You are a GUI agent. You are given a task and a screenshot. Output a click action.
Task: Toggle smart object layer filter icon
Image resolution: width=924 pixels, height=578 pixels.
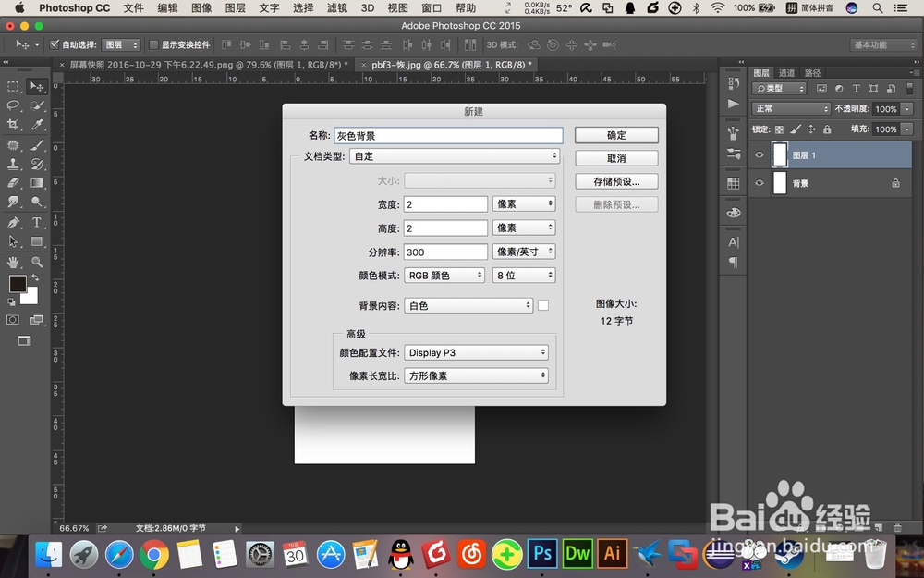(891, 89)
